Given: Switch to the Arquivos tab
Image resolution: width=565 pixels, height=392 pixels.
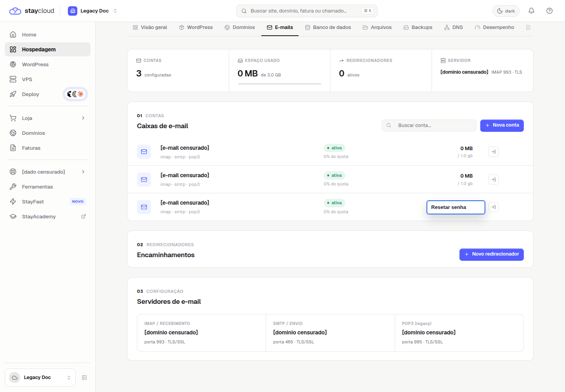Looking at the screenshot, I should (377, 27).
